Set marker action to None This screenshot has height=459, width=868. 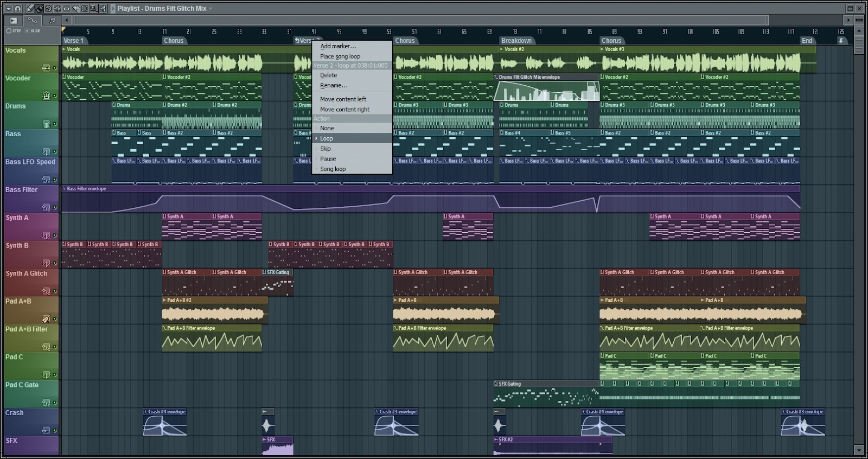pyautogui.click(x=352, y=129)
